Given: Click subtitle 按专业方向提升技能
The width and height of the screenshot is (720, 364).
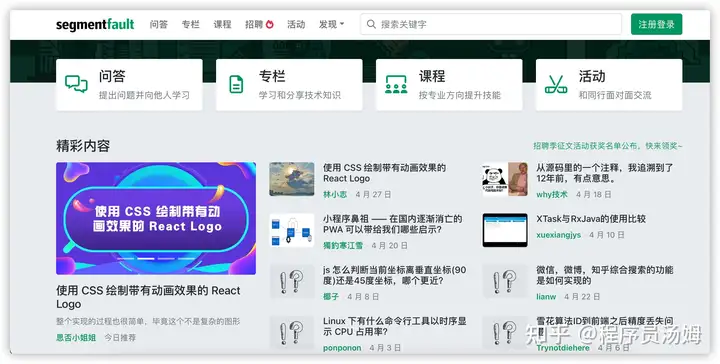Looking at the screenshot, I should point(460,95).
